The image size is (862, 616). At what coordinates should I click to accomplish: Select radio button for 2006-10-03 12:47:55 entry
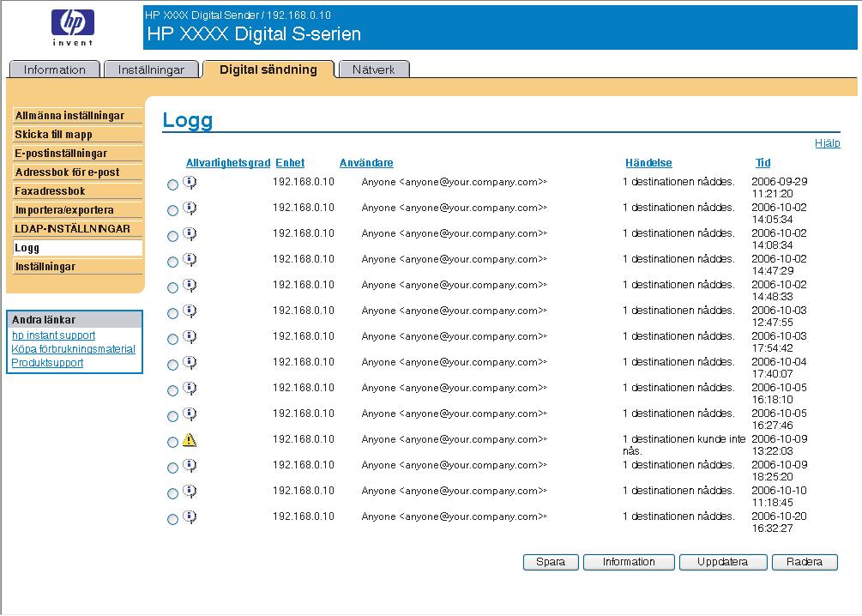click(172, 313)
